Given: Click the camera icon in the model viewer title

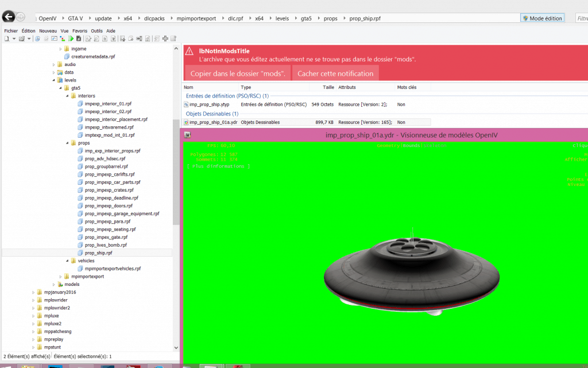Looking at the screenshot, I should click(188, 134).
